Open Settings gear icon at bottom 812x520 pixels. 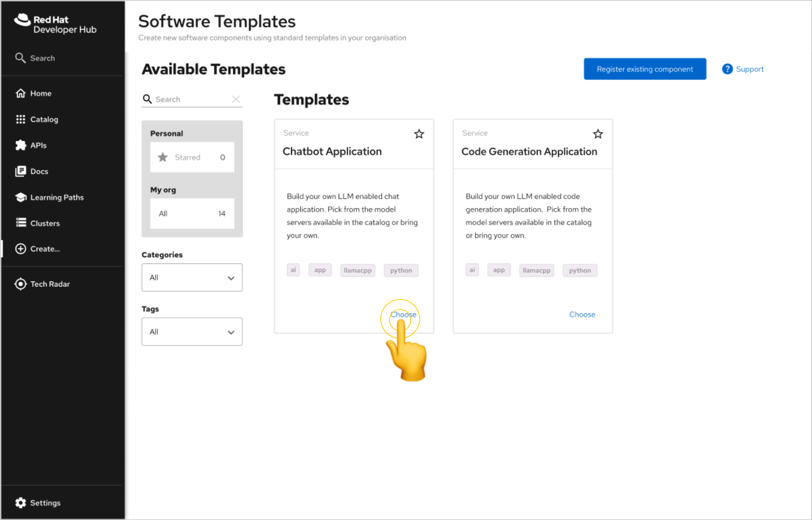20,503
